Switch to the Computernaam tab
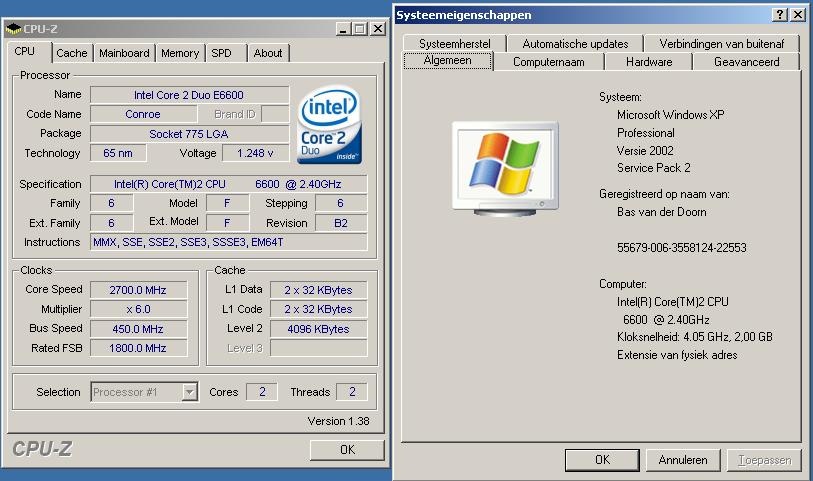Screen dimensions: 813x481 (x=549, y=62)
